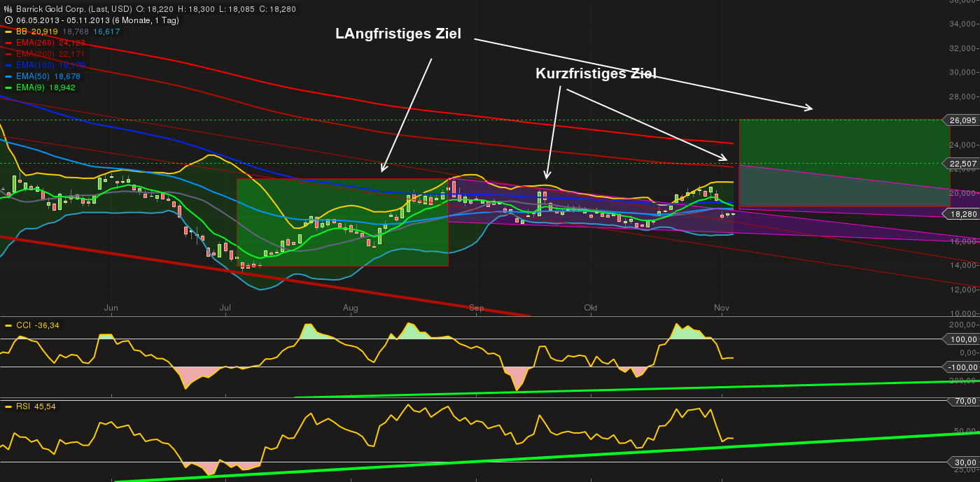Image resolution: width=980 pixels, height=482 pixels.
Task: Select the Okt label on the time axis
Action: pos(590,307)
